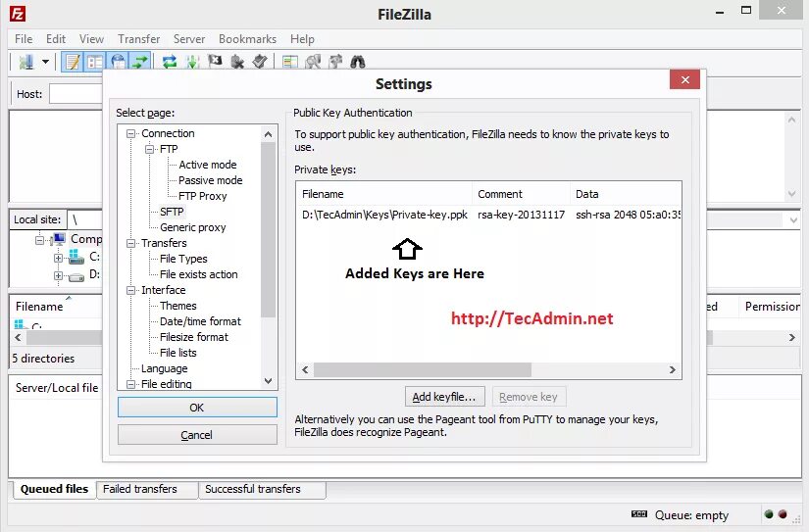
Task: Open the File menu
Action: (x=24, y=39)
